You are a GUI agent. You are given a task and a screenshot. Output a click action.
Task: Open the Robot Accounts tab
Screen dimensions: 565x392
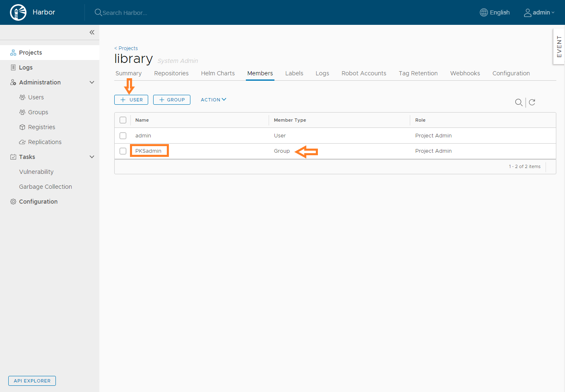[x=363, y=73]
